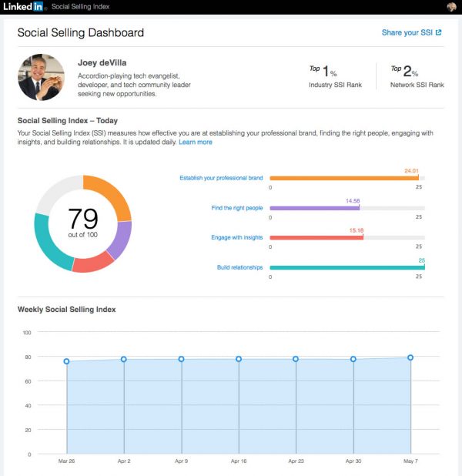Screen dimensions: 462x476
Task: Click the external-link icon beside Share your SSI
Action: [x=438, y=32]
